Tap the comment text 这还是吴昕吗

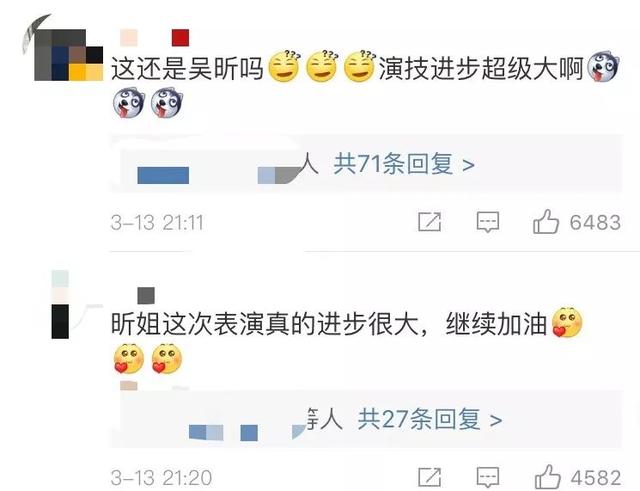click(187, 68)
